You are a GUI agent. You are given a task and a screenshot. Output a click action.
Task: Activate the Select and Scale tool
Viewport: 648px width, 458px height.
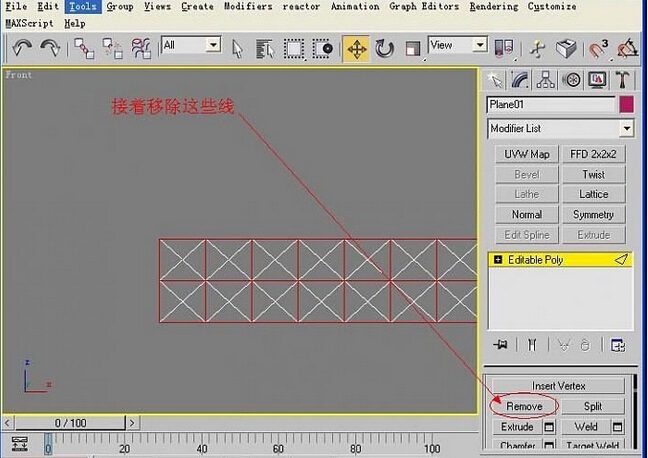412,49
